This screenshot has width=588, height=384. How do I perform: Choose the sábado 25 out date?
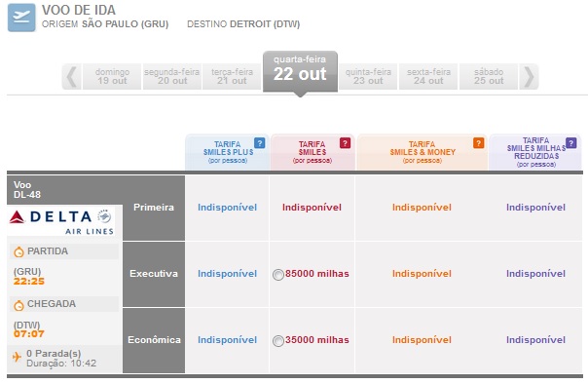click(x=489, y=77)
